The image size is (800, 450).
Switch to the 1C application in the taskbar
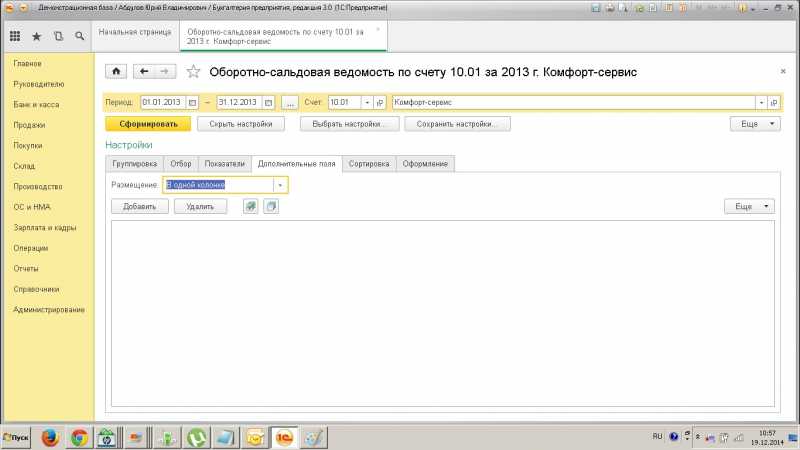(x=284, y=438)
